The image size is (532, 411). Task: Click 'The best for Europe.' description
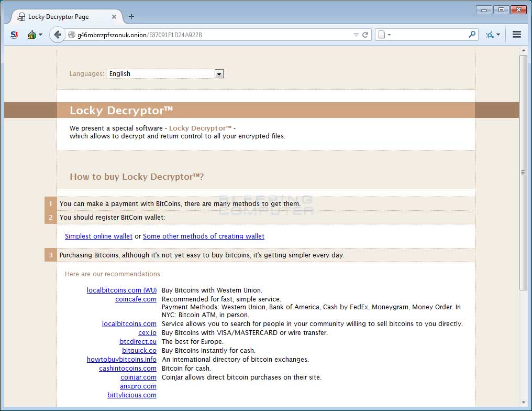193,341
